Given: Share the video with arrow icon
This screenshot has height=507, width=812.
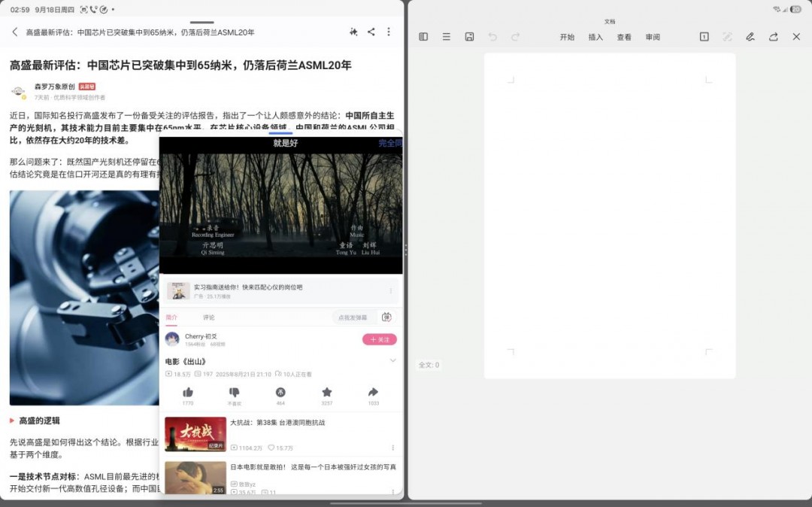Looking at the screenshot, I should (374, 392).
